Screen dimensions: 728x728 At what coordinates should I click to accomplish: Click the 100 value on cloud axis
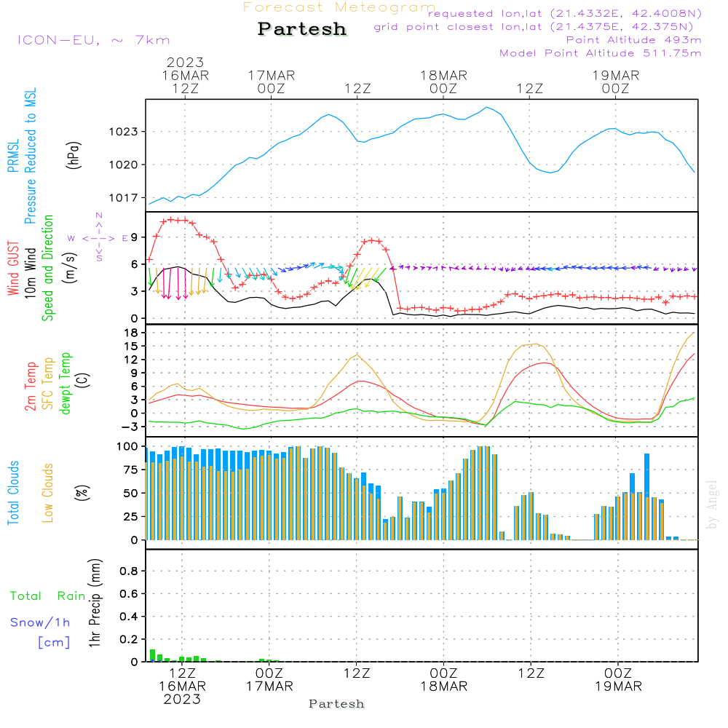pos(127,447)
